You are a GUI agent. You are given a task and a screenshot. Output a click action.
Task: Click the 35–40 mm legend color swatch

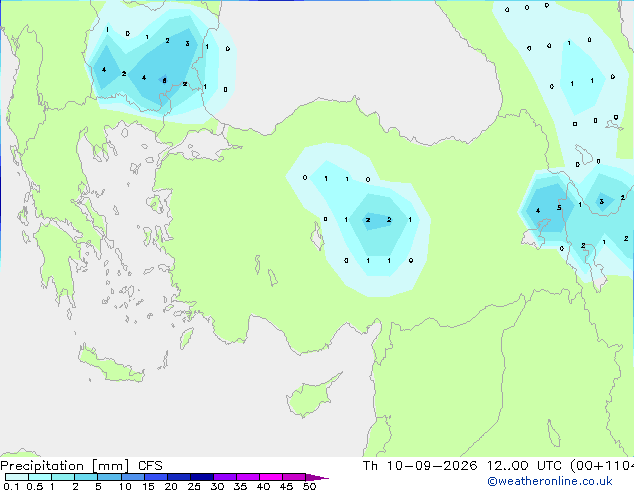tap(248, 477)
